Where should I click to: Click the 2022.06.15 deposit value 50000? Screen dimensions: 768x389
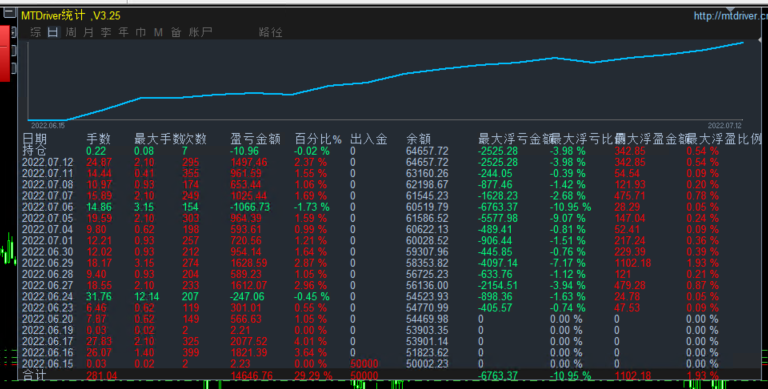pos(364,364)
